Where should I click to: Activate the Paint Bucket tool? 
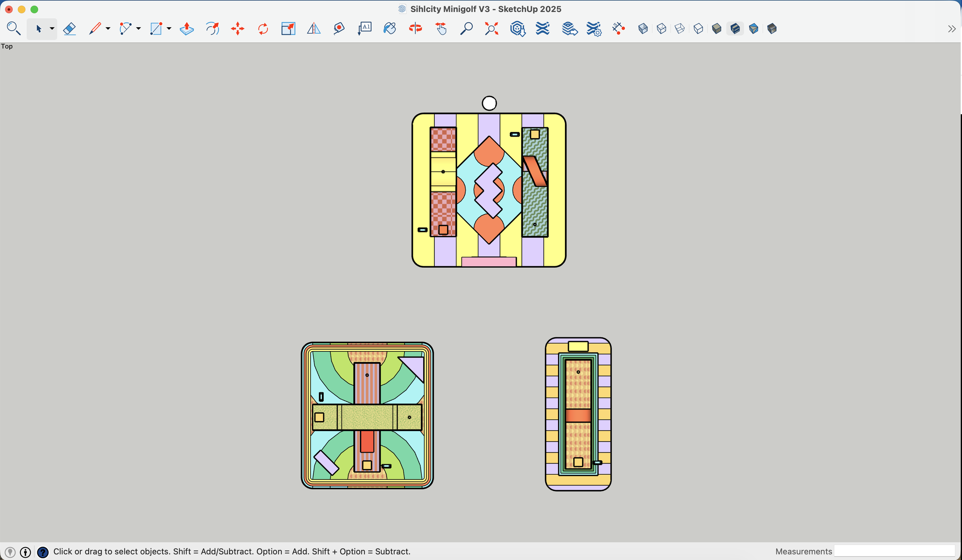pos(389,29)
